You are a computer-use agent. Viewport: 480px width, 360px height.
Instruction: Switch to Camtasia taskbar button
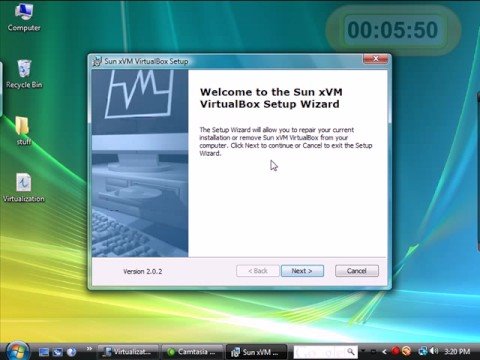coord(192,352)
